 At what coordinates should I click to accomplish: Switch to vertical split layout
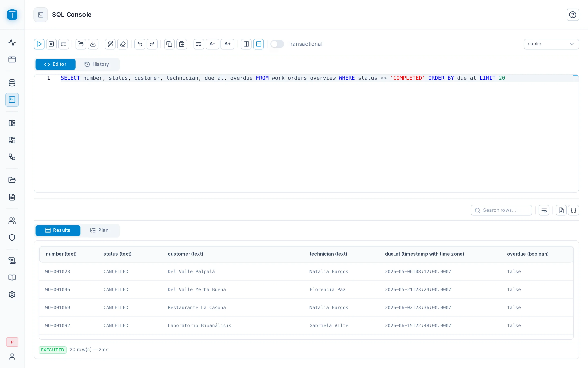[246, 44]
